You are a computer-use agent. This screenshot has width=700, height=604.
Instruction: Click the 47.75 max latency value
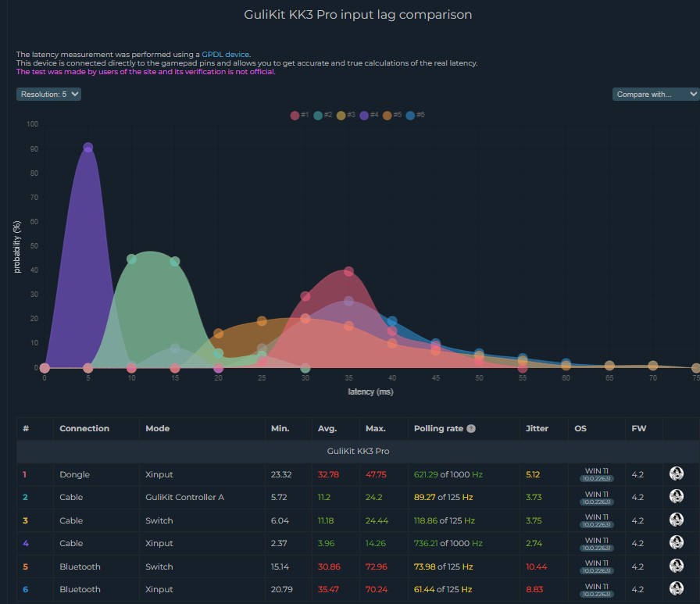[376, 474]
